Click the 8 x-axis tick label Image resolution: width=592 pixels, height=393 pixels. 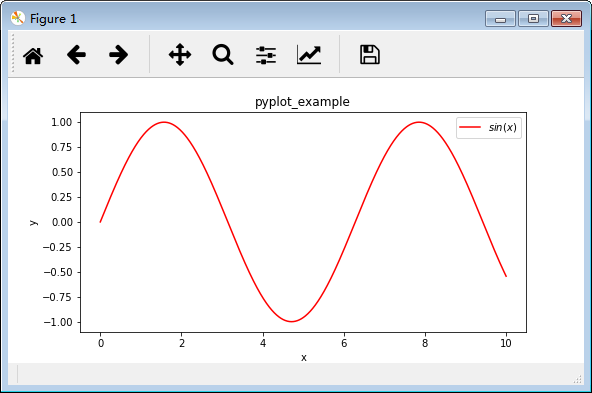click(425, 343)
